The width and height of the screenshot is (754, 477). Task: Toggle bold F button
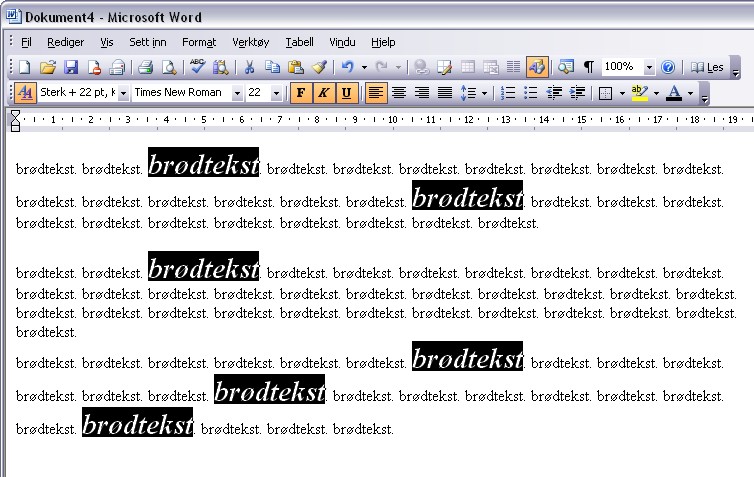[x=301, y=93]
